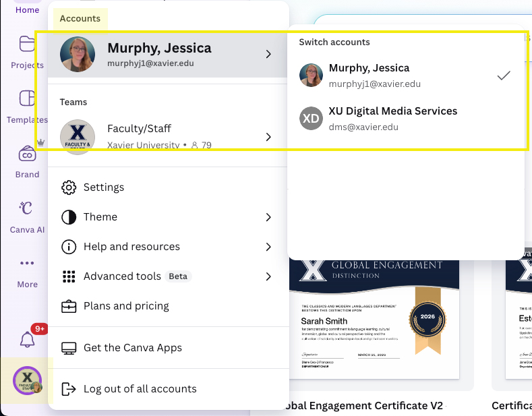The height and width of the screenshot is (416, 532).
Task: Click the Accounts heading
Action: 80,19
